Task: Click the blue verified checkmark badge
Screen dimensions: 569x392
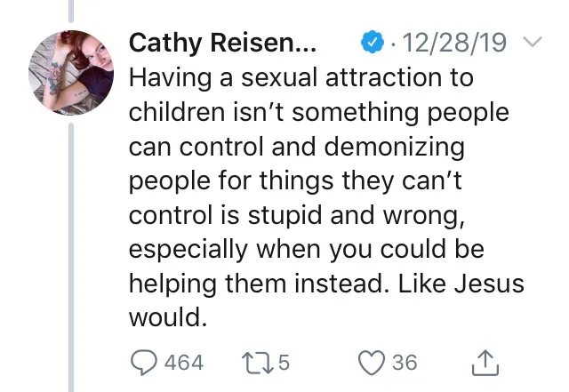Action: tap(373, 42)
